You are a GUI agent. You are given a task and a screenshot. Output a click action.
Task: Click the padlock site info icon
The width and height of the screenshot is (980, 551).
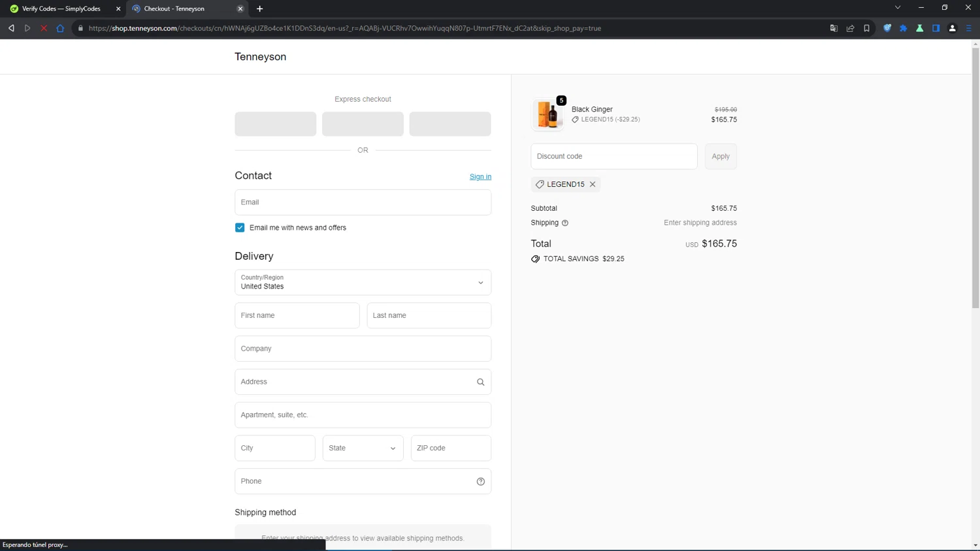click(81, 28)
